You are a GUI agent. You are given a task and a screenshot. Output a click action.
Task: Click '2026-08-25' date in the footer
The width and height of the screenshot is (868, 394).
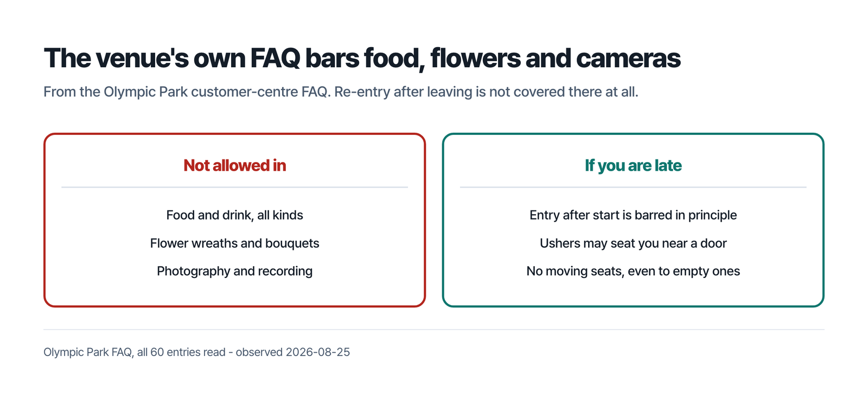point(318,352)
